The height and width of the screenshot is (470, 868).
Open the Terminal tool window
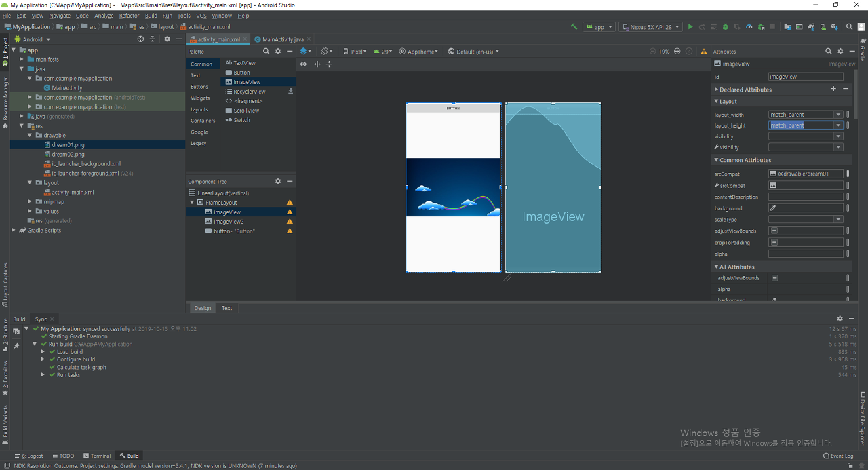coord(96,456)
